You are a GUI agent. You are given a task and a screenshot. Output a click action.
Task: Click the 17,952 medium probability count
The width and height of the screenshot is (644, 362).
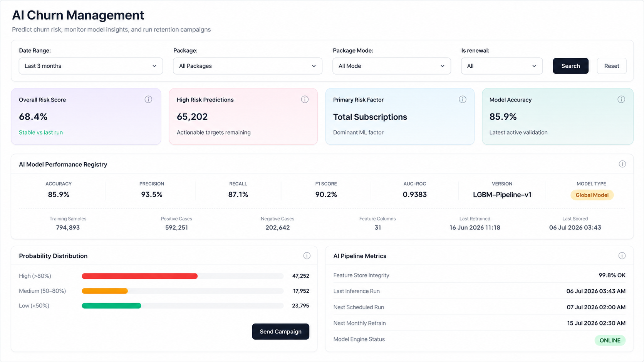[x=301, y=291]
